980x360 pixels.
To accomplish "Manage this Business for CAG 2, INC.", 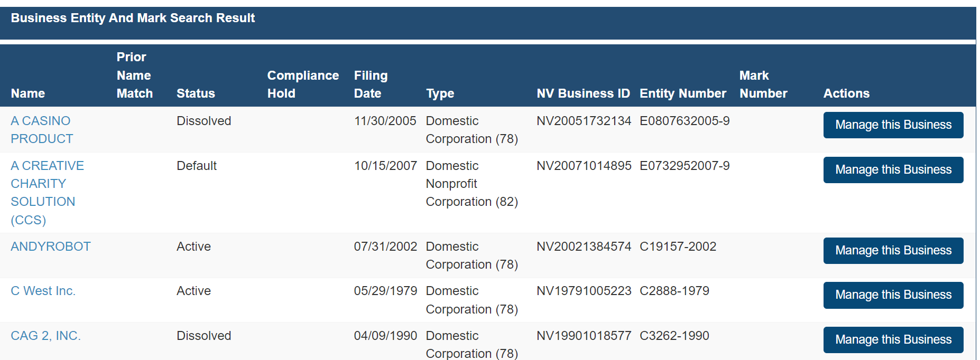I will (x=893, y=340).
